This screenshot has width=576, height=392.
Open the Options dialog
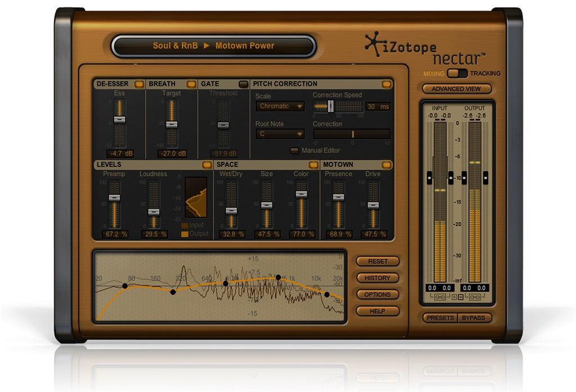pyautogui.click(x=377, y=295)
